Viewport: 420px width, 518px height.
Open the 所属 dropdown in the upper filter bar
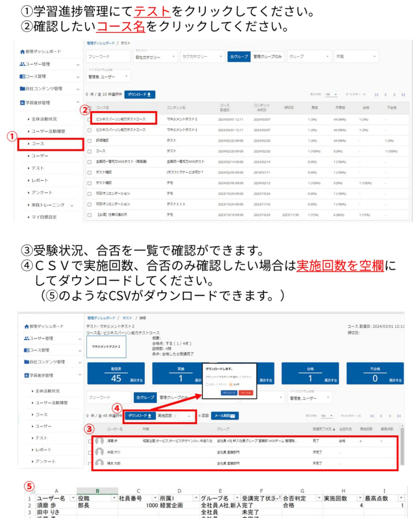click(356, 57)
